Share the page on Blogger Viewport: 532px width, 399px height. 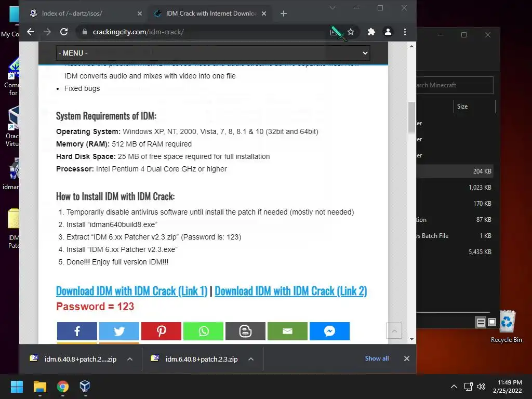245,331
